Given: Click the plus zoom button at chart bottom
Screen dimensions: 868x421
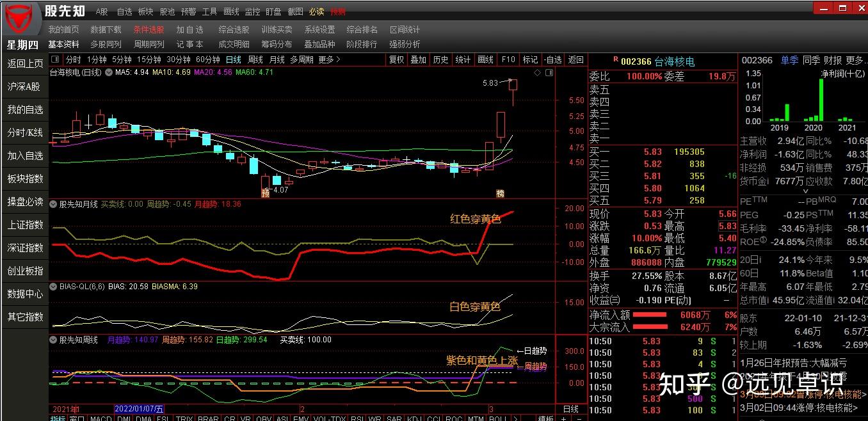Looking at the screenshot, I should coord(563,419).
